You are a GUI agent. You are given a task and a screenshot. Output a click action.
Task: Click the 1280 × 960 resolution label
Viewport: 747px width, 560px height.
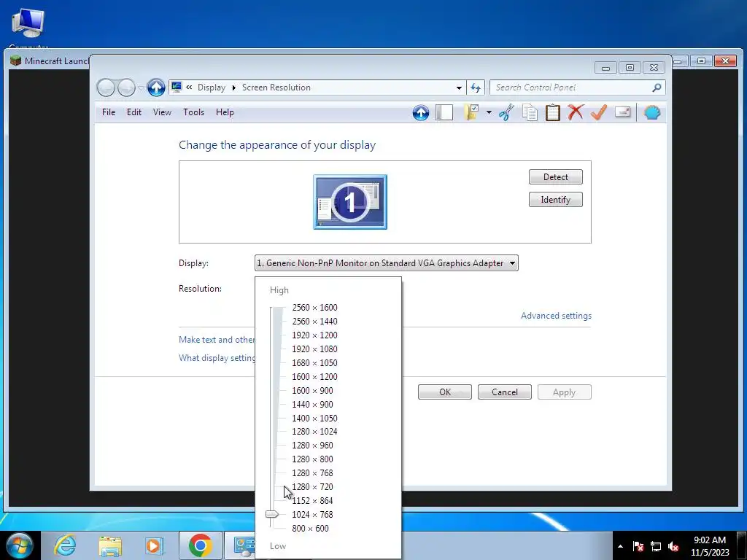click(x=312, y=446)
